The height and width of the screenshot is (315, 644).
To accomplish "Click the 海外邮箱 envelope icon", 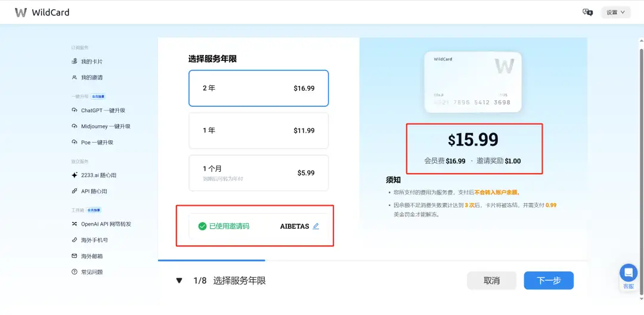I will pyautogui.click(x=75, y=256).
